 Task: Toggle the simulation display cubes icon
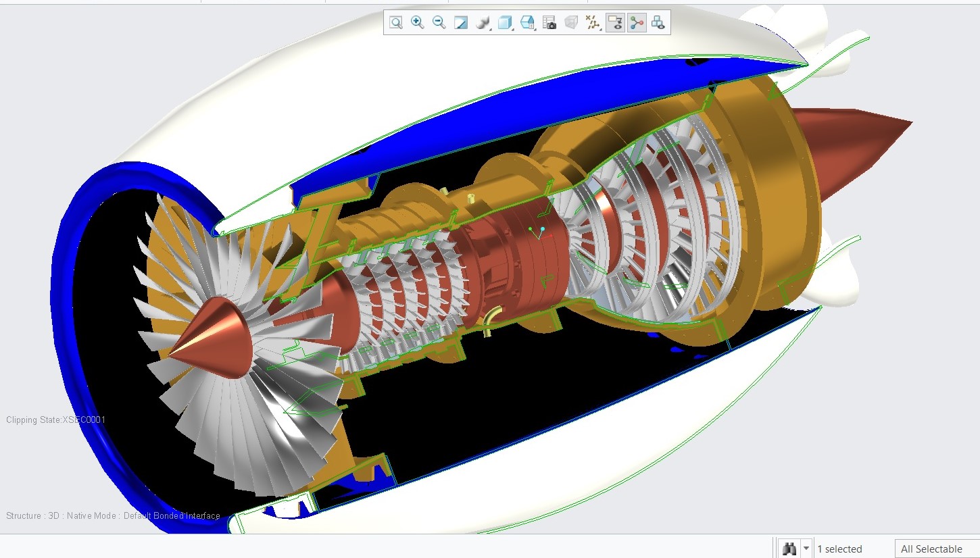click(x=658, y=23)
